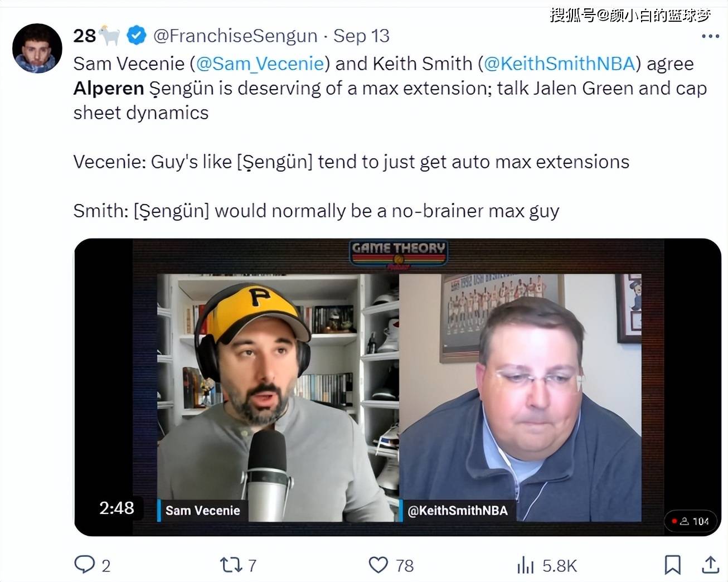The height and width of the screenshot is (582, 728).
Task: Open the @KeithSmithNBA mention link
Action: tap(559, 64)
